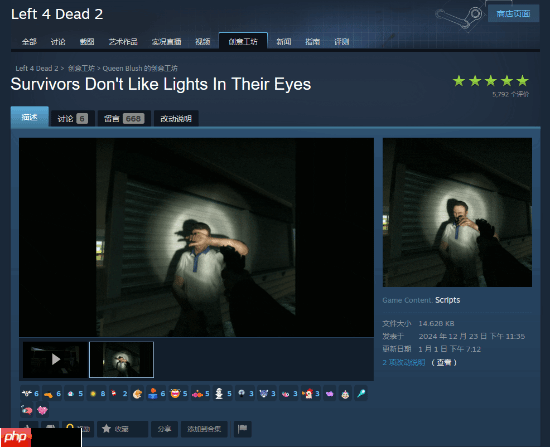Image resolution: width=550 pixels, height=447 pixels.
Task: Click the '14.628 KB' file size text
Action: [x=436, y=323]
